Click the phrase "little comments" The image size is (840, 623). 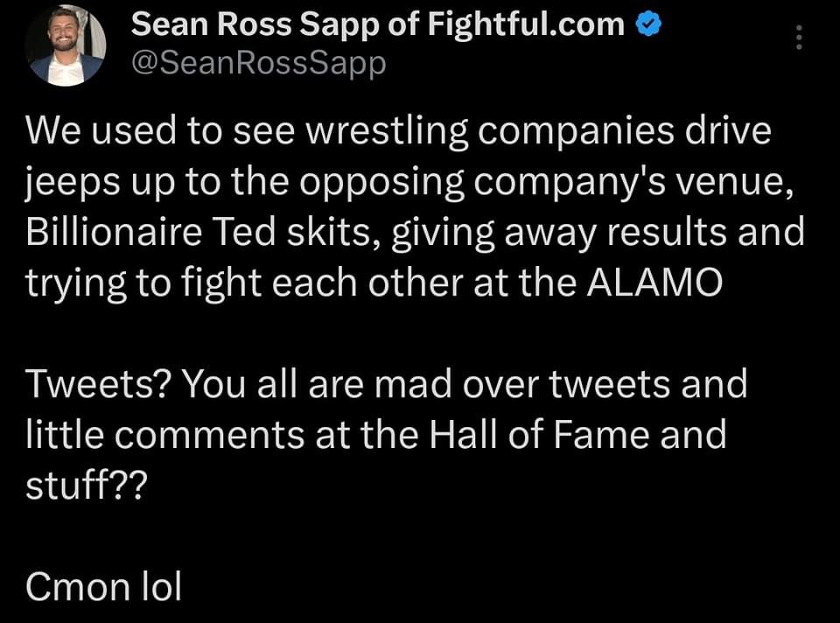tap(165, 434)
